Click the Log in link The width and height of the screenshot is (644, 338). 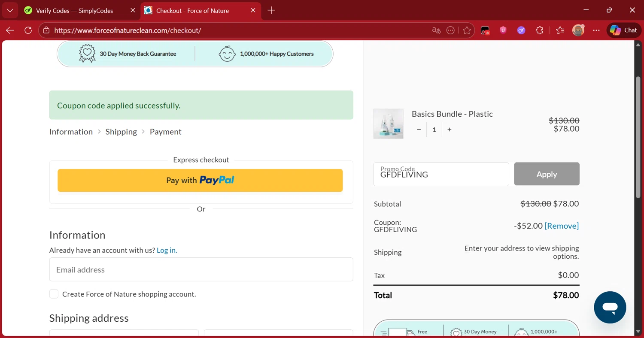pyautogui.click(x=167, y=250)
